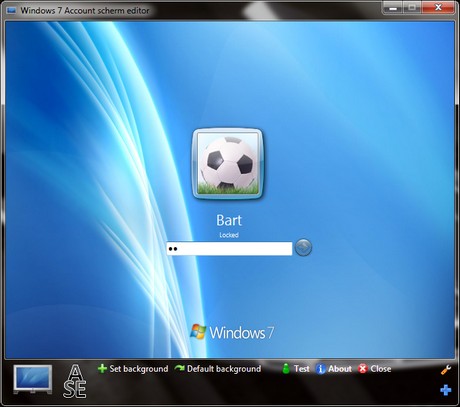
Task: Click the green plus icon beside Set background
Action: click(x=102, y=369)
